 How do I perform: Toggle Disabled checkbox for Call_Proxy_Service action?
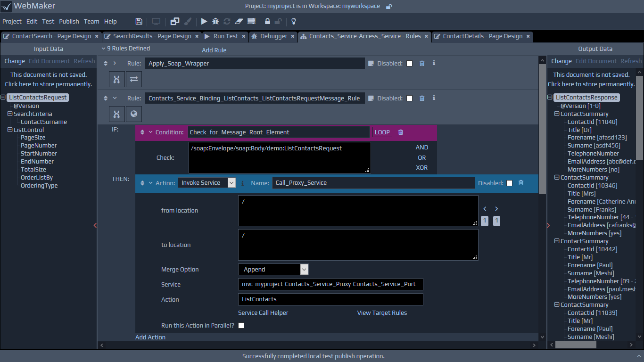tap(509, 183)
